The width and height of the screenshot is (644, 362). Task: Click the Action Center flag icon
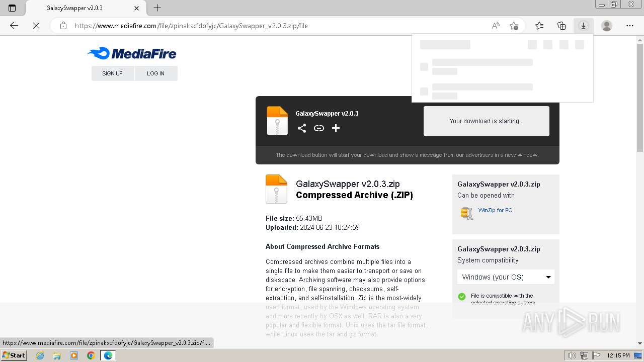click(x=596, y=355)
